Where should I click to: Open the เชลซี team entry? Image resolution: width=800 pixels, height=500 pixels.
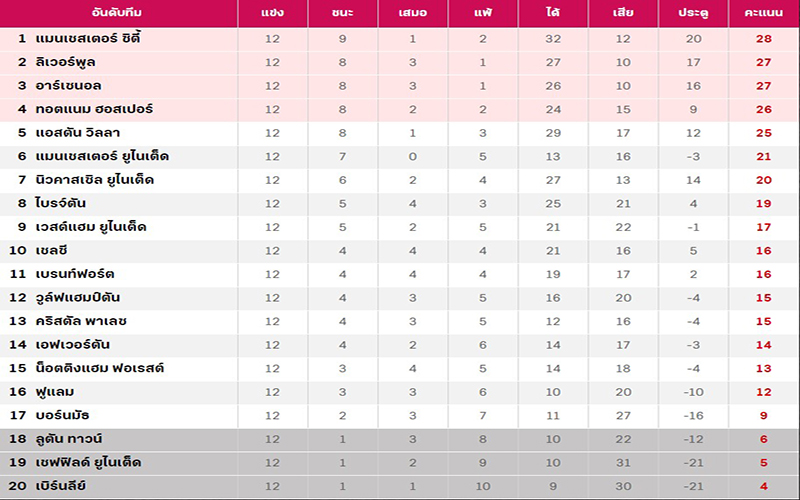click(x=54, y=251)
